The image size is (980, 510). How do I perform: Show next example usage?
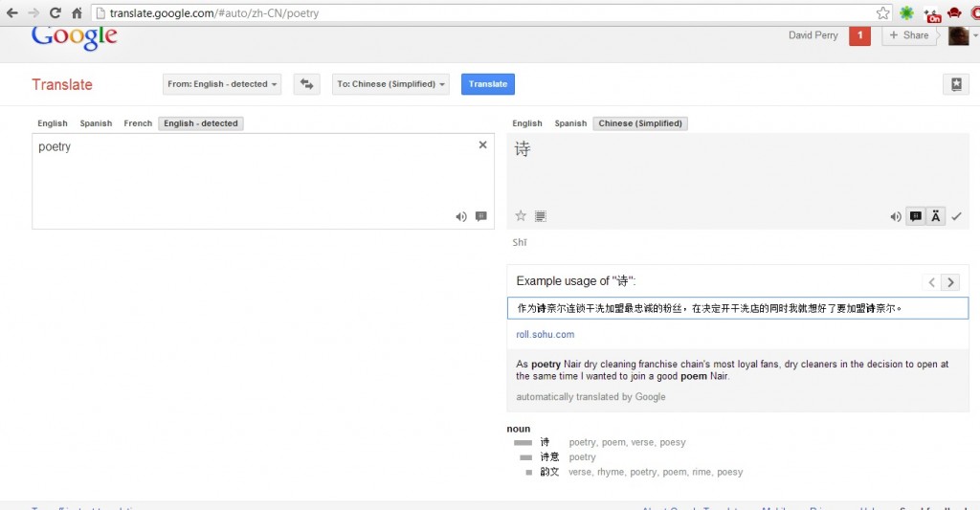pos(950,282)
